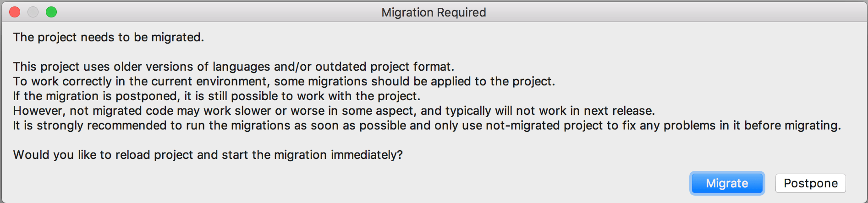
Task: Close the Migration Required dialog
Action: [x=15, y=12]
